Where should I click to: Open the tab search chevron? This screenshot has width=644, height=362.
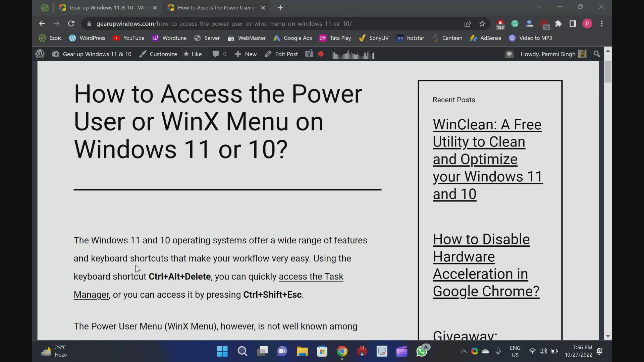pos(539,7)
